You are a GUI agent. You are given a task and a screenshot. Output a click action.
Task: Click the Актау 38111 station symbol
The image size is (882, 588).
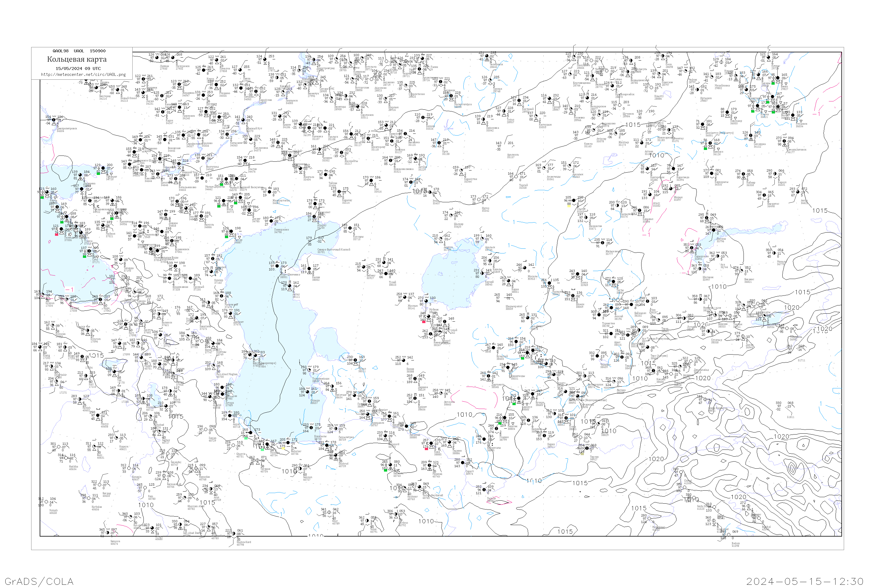point(290,286)
